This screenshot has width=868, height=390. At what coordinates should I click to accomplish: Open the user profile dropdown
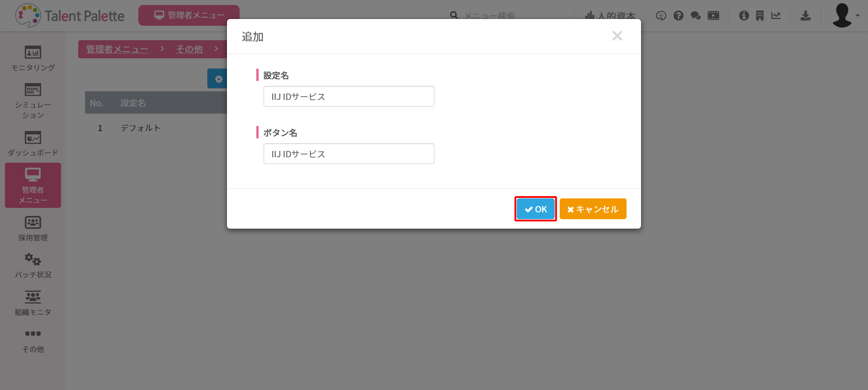[845, 16]
